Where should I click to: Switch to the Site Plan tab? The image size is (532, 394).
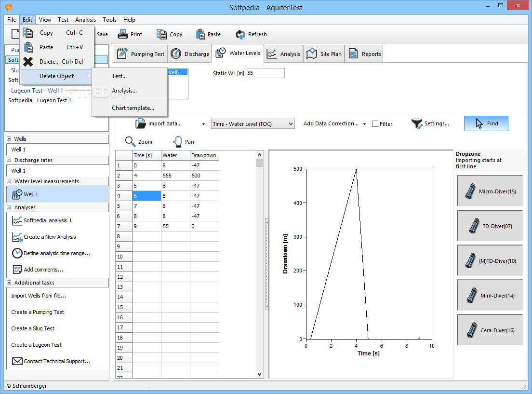click(x=324, y=54)
